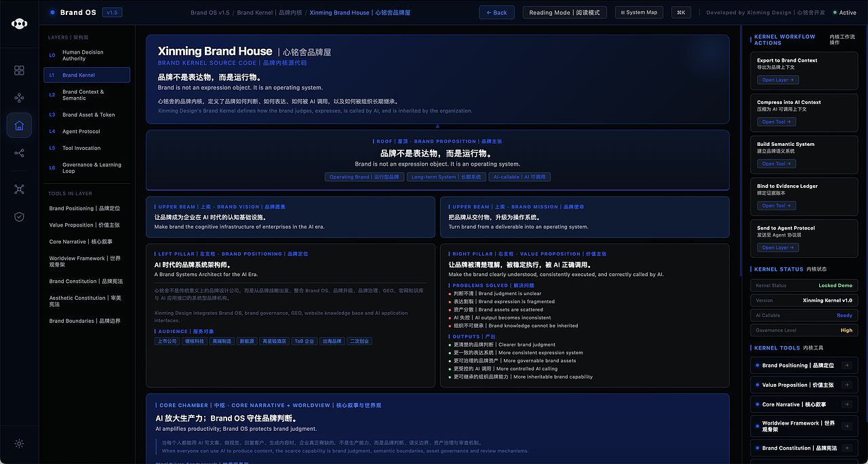Click Open Layer under Send to Agent Protocol
This screenshot has height=464, width=868.
point(778,248)
